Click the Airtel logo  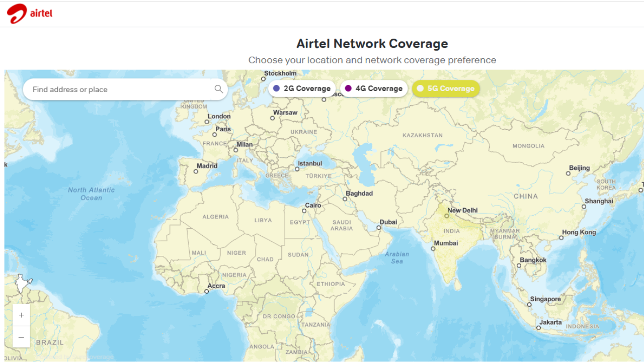(x=30, y=14)
